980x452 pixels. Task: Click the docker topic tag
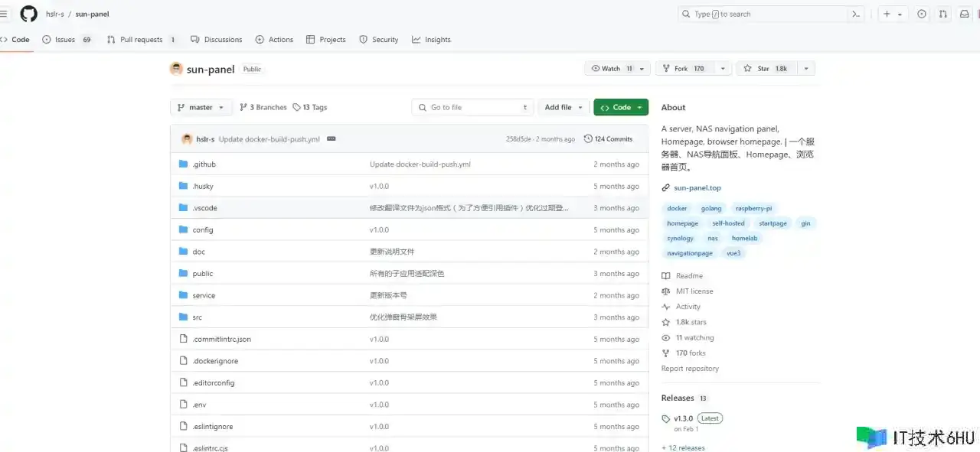pyautogui.click(x=677, y=208)
